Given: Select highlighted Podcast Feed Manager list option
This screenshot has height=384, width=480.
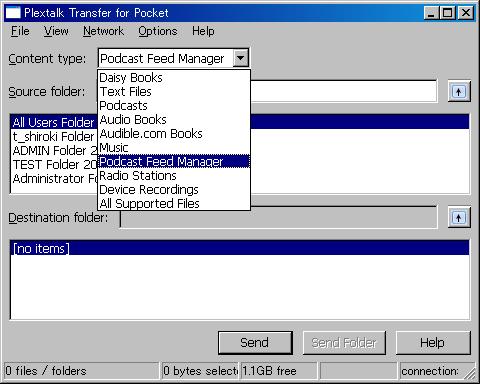Looking at the screenshot, I should click(x=174, y=161).
